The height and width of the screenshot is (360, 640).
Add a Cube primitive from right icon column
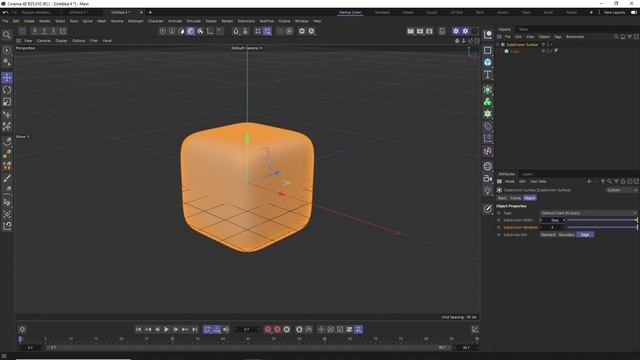pyautogui.click(x=488, y=62)
